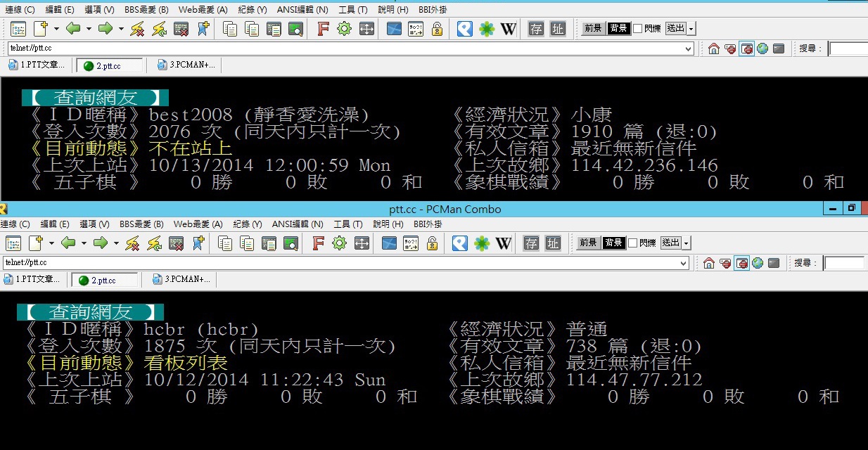Click the red F font icon in the lower window
The height and width of the screenshot is (450, 868).
(x=318, y=243)
